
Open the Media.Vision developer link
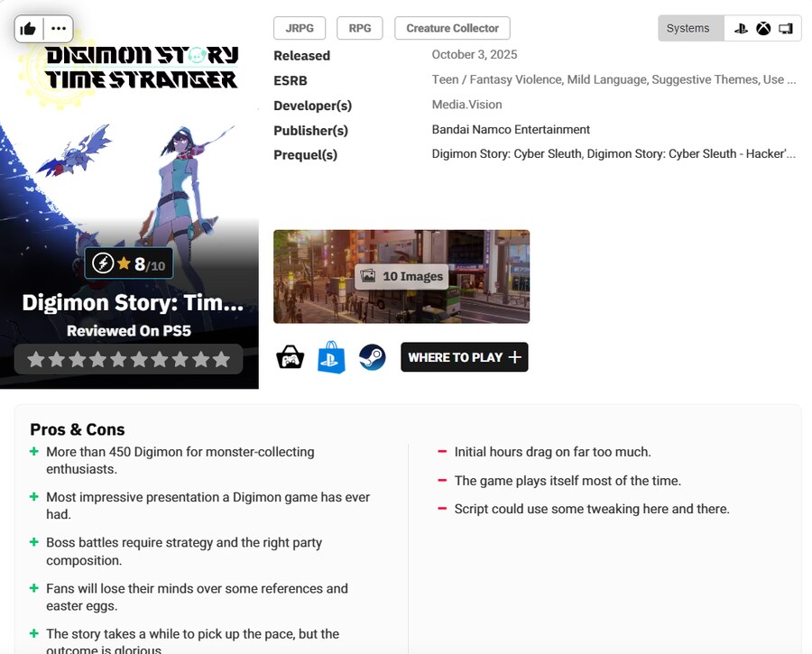(x=466, y=105)
